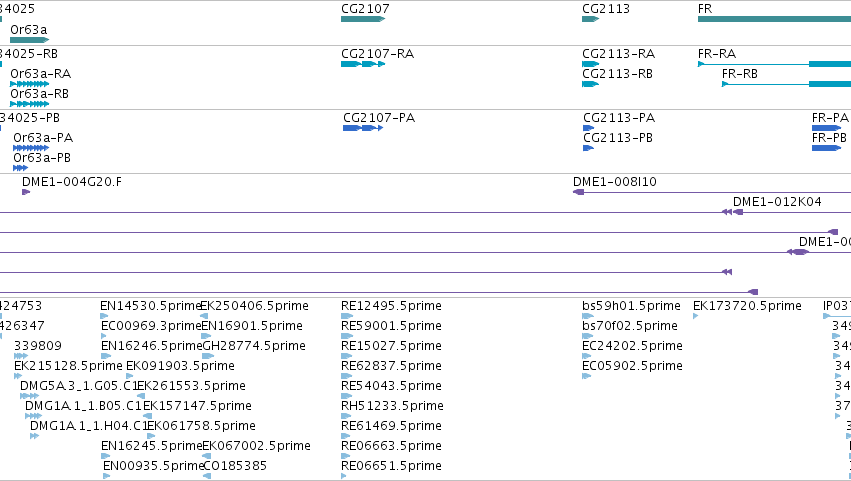This screenshot has height=481, width=851.
Task: Select the CG2113 gene feature
Action: coord(590,19)
